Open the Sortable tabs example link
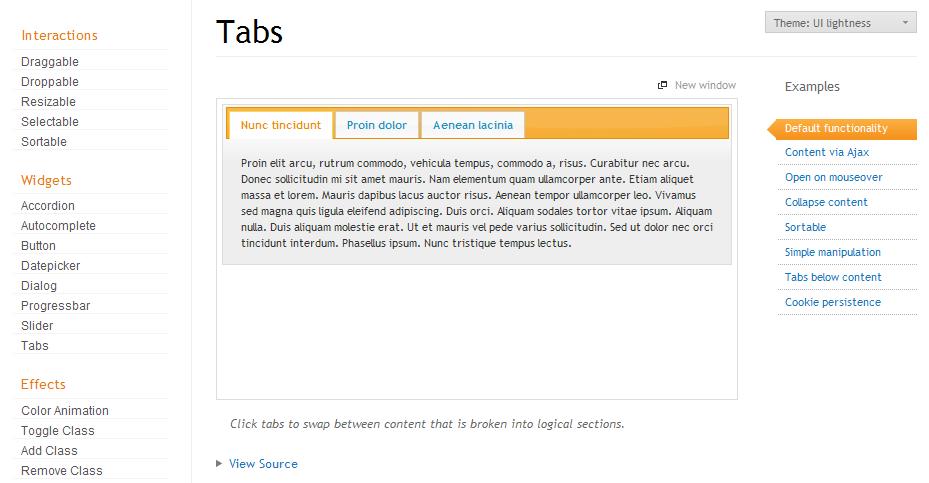Viewport: 929px width, 483px height. pyautogui.click(x=805, y=227)
